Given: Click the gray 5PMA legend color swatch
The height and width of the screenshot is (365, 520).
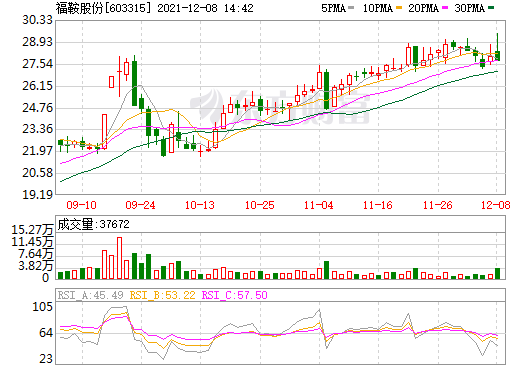Looking at the screenshot, I should pos(351,7).
